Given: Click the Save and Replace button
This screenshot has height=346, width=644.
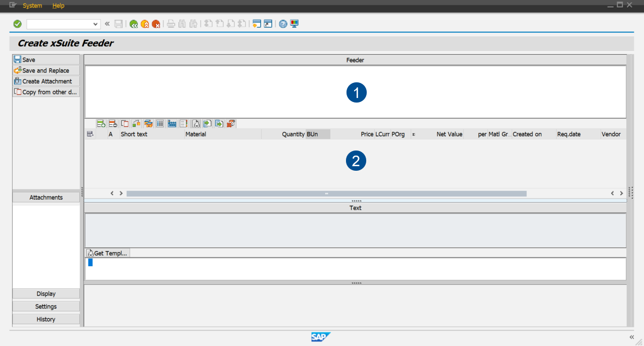Looking at the screenshot, I should [x=45, y=70].
